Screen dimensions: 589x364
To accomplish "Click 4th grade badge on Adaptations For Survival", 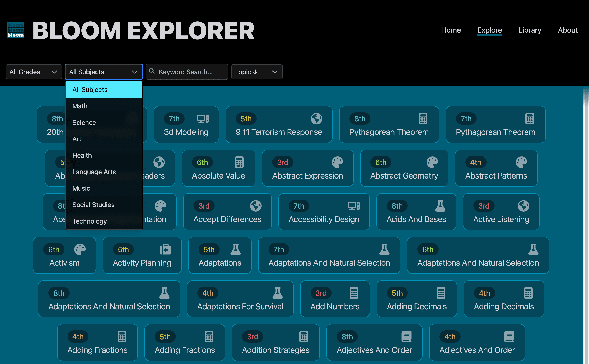I will [x=208, y=293].
